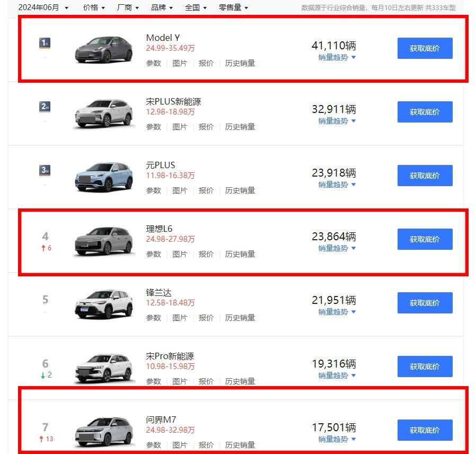The image size is (476, 454).
Task: Click the rank 1 gold badge icon
Action: tap(45, 43)
